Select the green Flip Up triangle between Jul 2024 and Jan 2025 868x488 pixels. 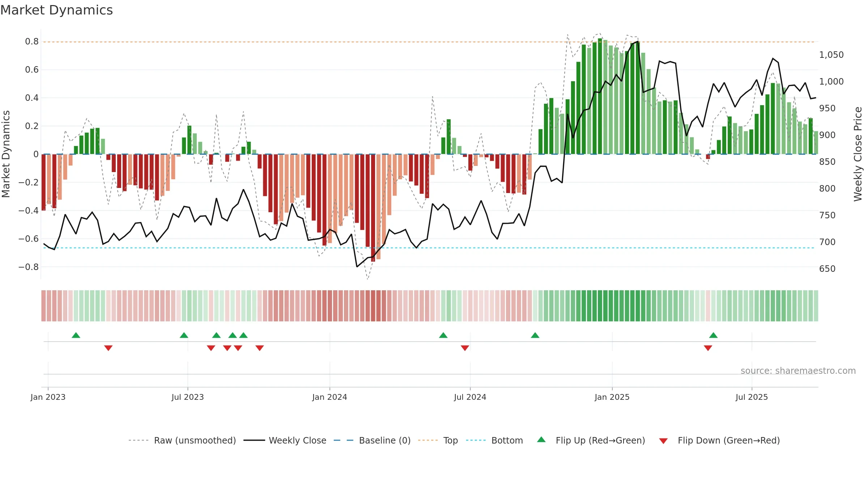click(535, 335)
